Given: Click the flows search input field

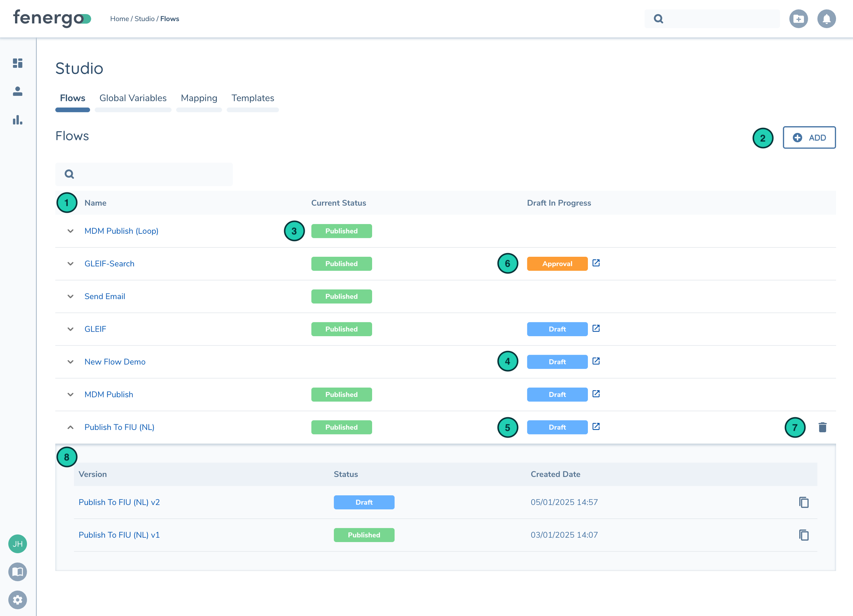Looking at the screenshot, I should (150, 174).
